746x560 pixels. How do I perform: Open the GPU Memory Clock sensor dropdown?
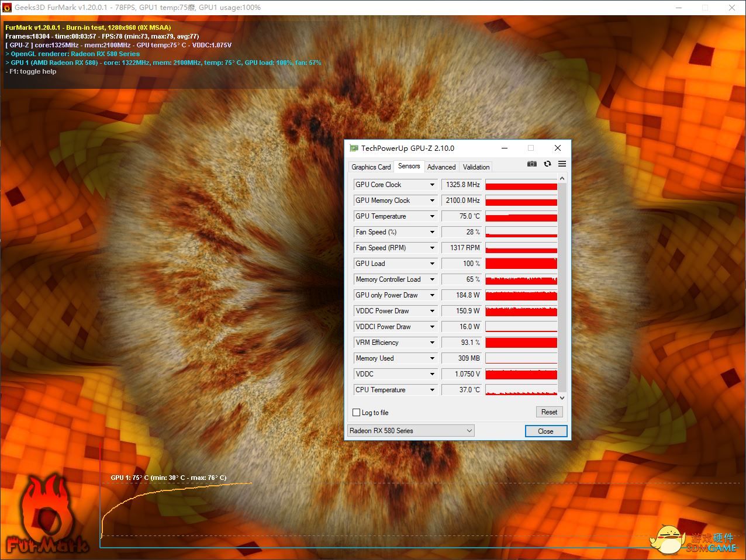tap(432, 201)
